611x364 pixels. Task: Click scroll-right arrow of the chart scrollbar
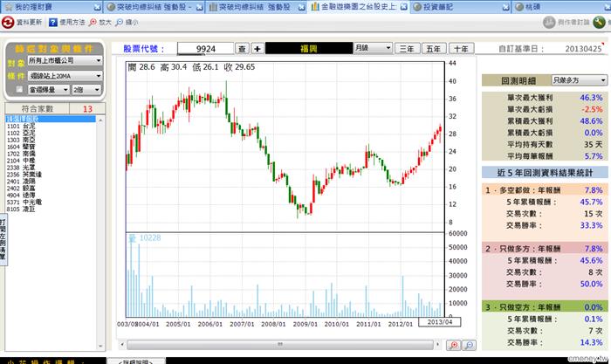437,345
